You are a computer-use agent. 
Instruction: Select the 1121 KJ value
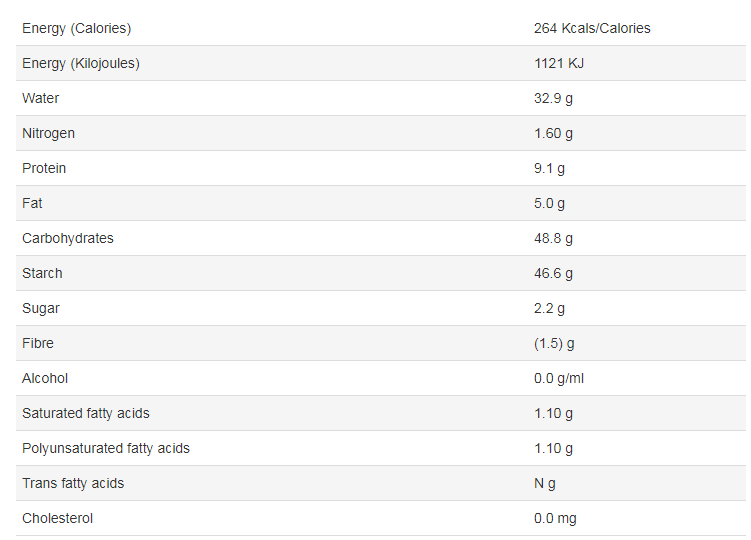tap(557, 63)
